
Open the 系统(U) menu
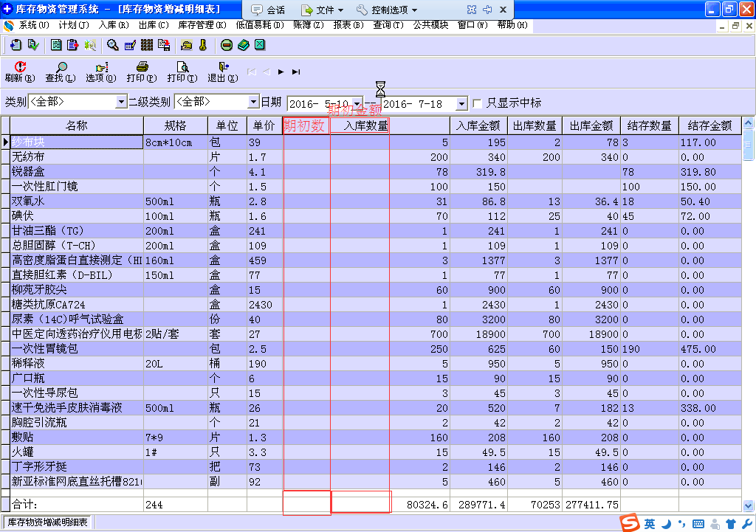click(x=33, y=25)
